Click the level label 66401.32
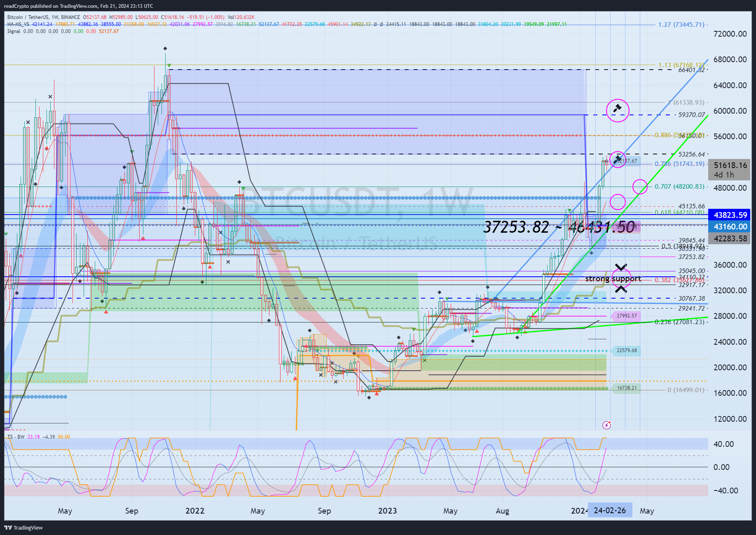Image resolution: width=756 pixels, height=535 pixels. pos(692,70)
